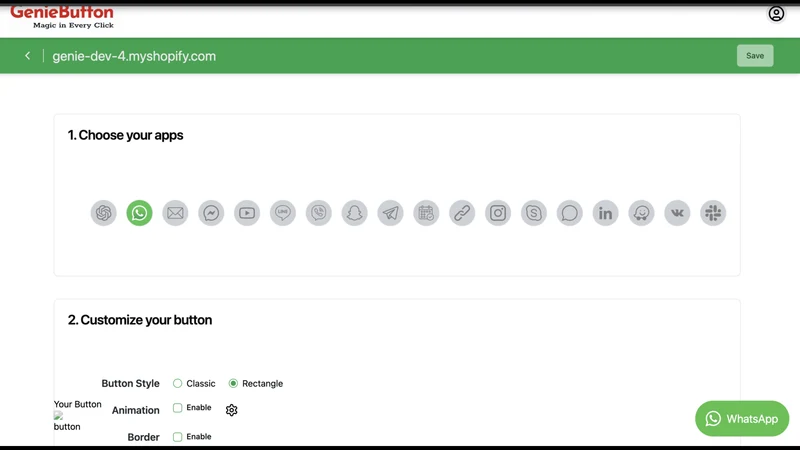Select Rectangle button style

pyautogui.click(x=233, y=383)
